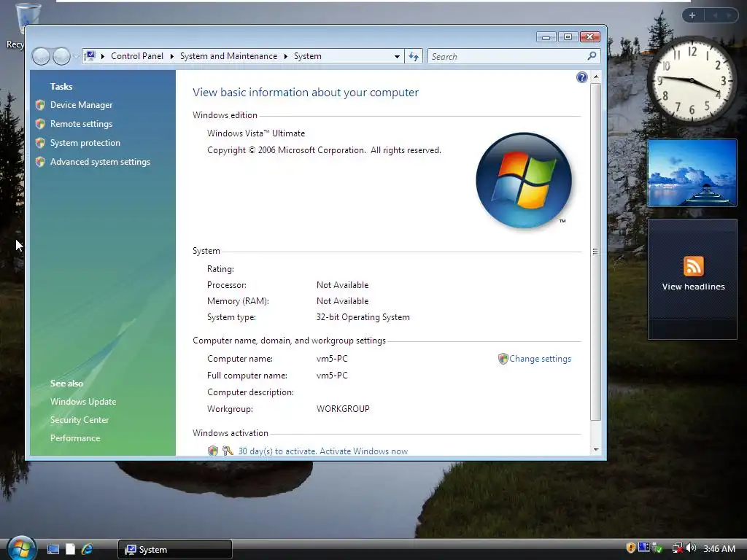The width and height of the screenshot is (747, 560).
Task: Open Remote settings task
Action: tap(81, 124)
